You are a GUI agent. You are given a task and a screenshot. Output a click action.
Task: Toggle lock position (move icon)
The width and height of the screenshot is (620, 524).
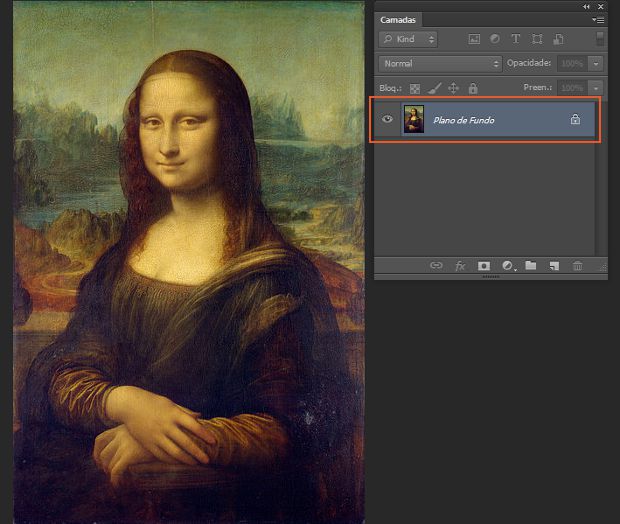453,88
